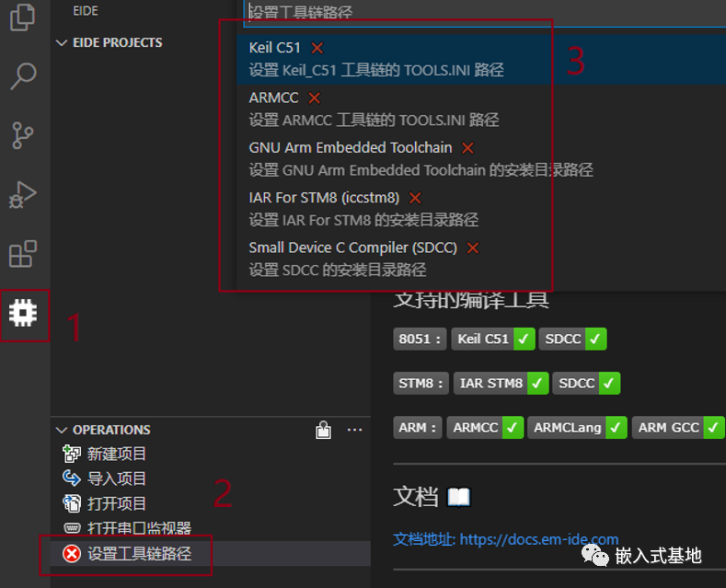Open the Extensions blocks icon
This screenshot has height=588, width=726.
tap(23, 253)
